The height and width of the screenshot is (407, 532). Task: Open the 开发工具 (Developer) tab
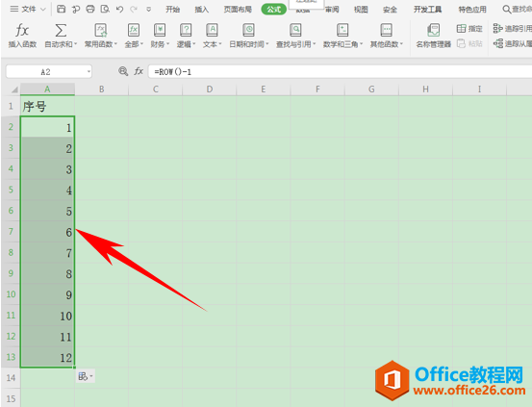(427, 10)
